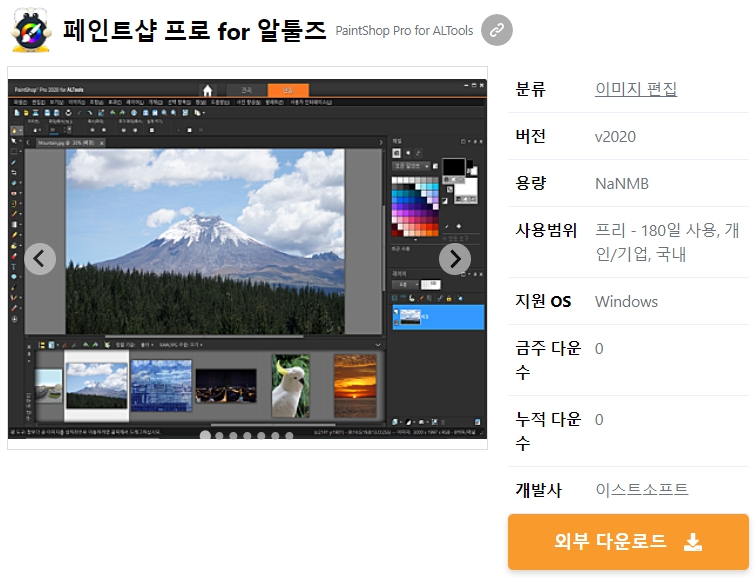Viewport: 755px width, 578px height.
Task: Click the 외부 다운로드 download button
Action: point(628,542)
